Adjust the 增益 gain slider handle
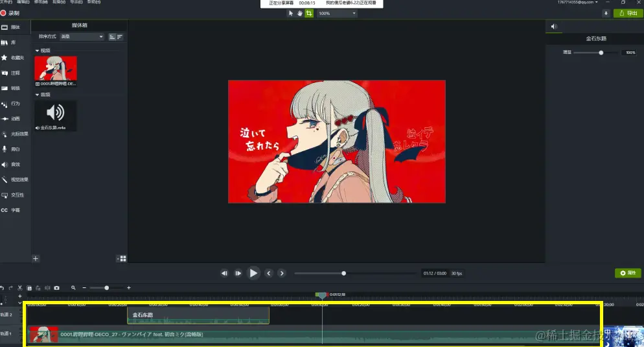Viewport: 644px width, 347px height. 601,53
